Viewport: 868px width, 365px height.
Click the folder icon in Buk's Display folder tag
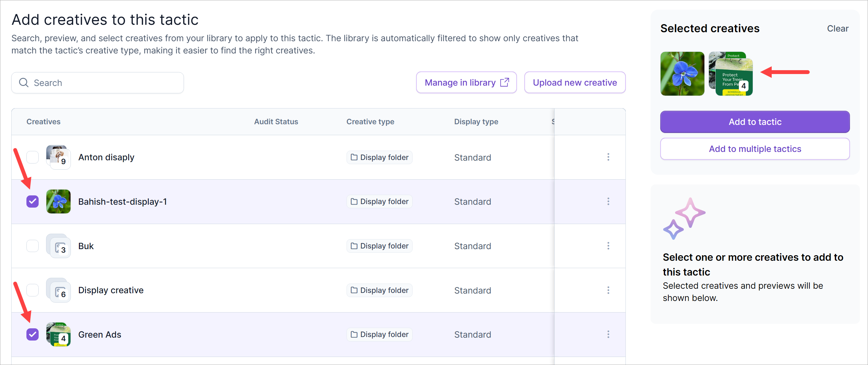point(354,246)
